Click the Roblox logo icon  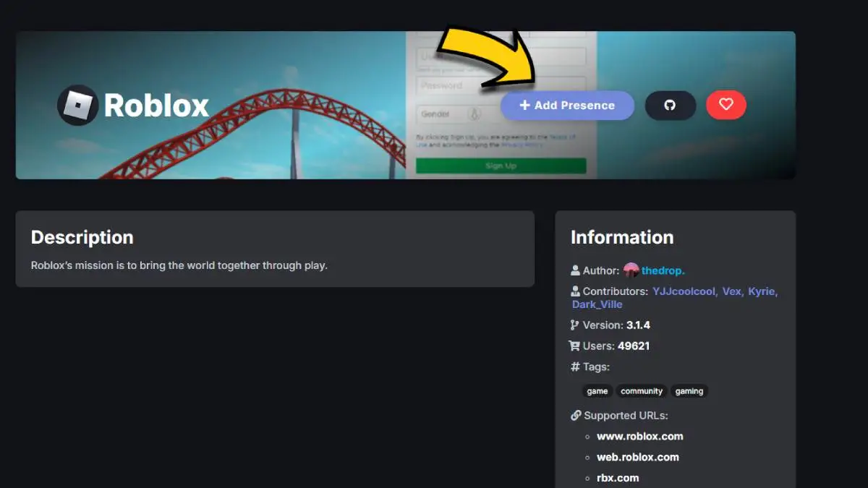77,106
